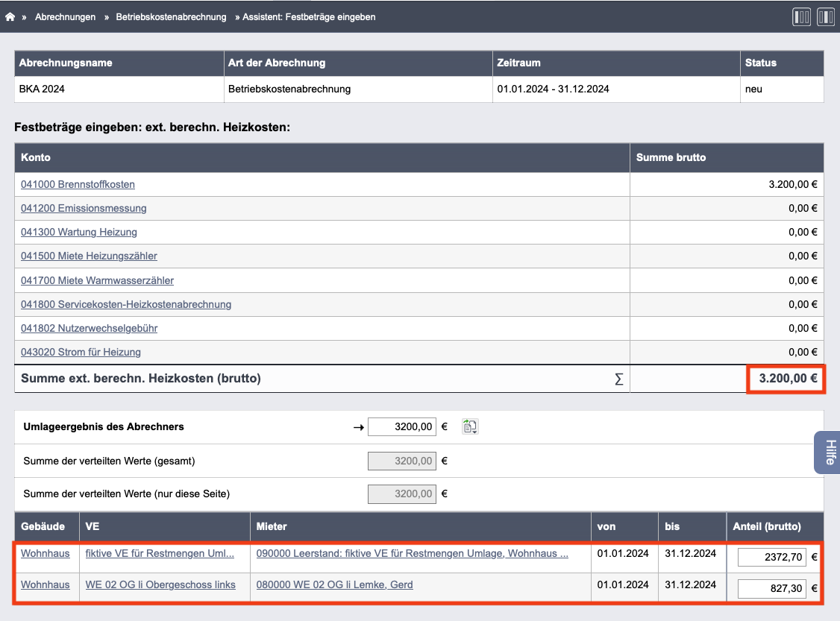This screenshot has width=840, height=621.
Task: Focus the Umlageergebnis des Abrechners field
Action: point(402,426)
